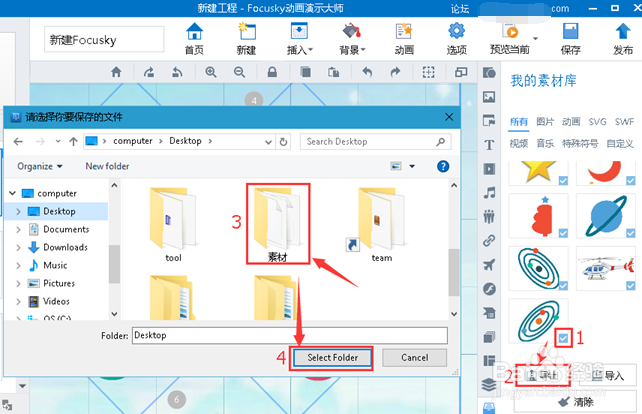The width and height of the screenshot is (642, 414).
Task: Click the Folder name input field
Action: (x=289, y=335)
